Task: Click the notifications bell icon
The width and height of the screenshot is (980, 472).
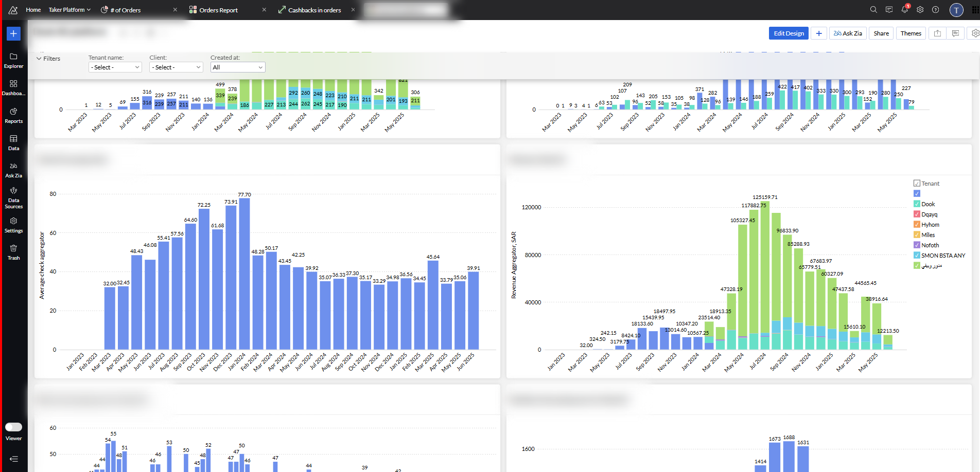Action: tap(904, 10)
